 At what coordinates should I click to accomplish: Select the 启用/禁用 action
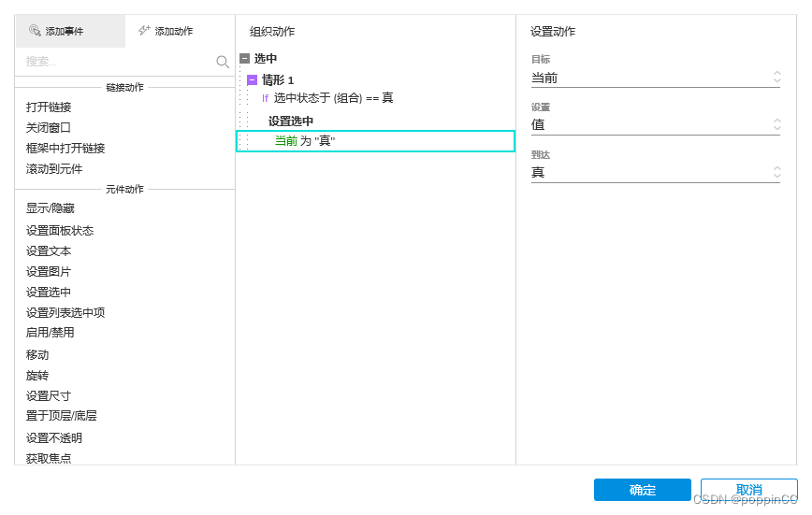click(x=51, y=333)
